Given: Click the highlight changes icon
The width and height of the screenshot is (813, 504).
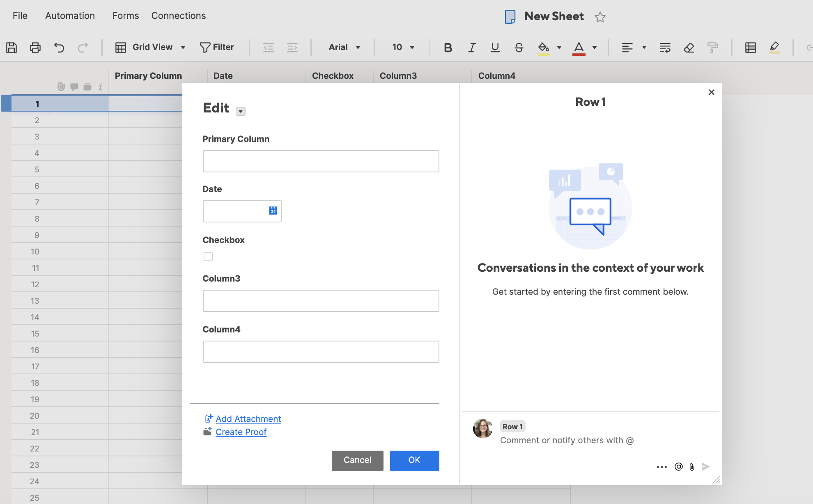Looking at the screenshot, I should click(x=774, y=48).
